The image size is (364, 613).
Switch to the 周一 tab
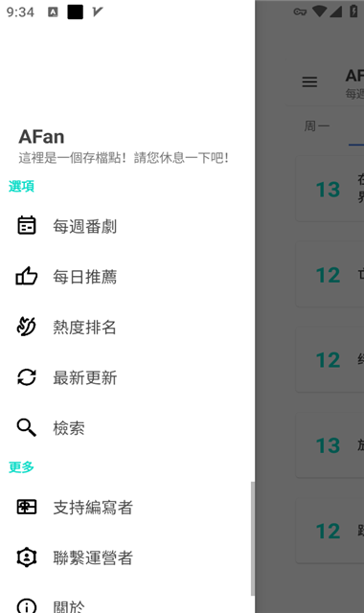(x=317, y=125)
